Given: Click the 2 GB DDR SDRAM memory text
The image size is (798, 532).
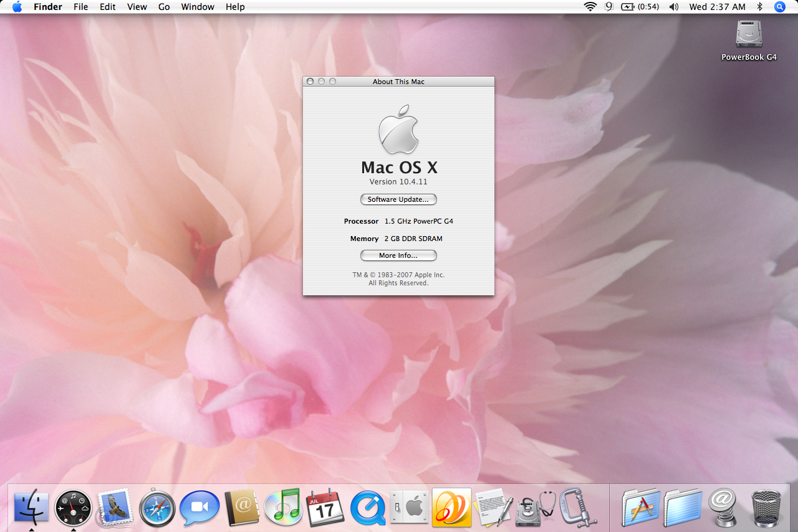Looking at the screenshot, I should click(413, 239).
